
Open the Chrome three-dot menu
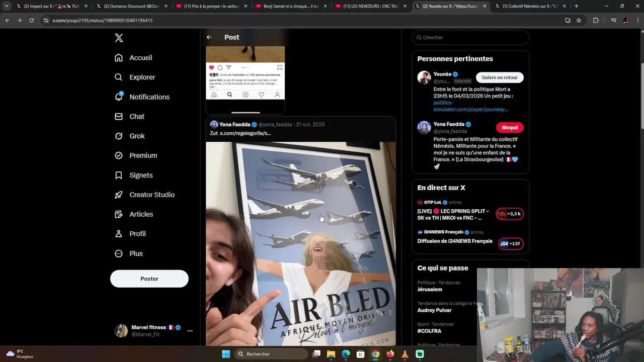pos(637,20)
